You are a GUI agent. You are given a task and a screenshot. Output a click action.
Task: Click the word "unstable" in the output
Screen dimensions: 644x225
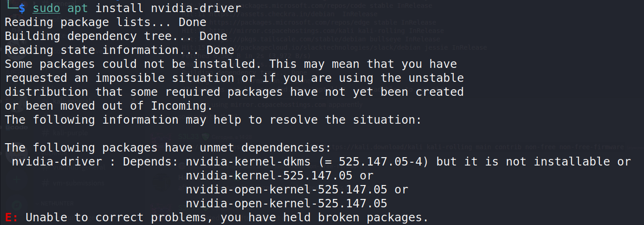[436, 78]
